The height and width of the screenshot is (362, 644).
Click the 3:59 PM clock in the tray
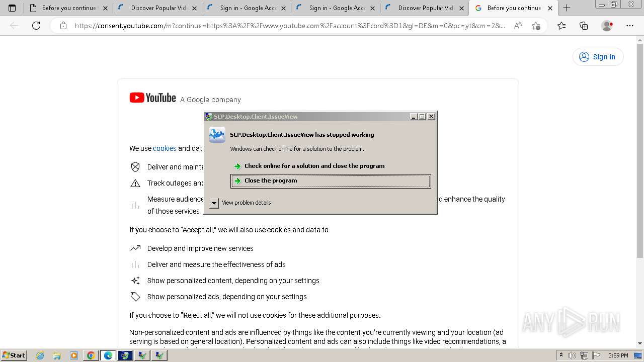point(618,355)
